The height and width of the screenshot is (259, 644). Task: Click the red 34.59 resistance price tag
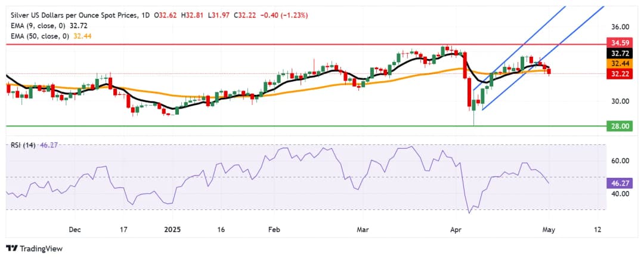(x=621, y=44)
